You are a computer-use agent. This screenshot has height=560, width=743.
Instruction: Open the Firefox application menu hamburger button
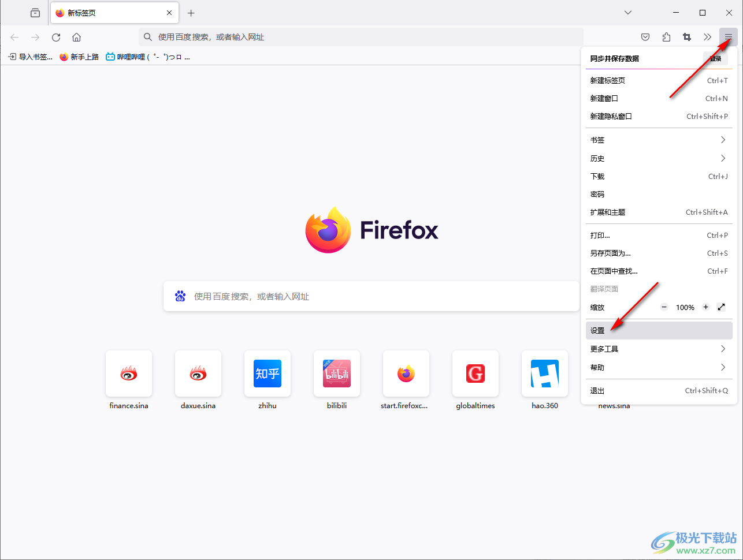[x=729, y=37]
